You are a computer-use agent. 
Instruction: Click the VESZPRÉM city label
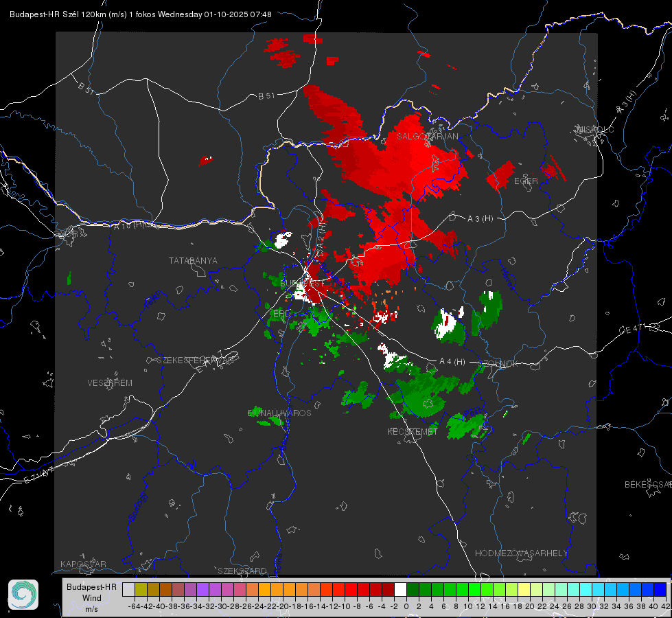point(110,382)
